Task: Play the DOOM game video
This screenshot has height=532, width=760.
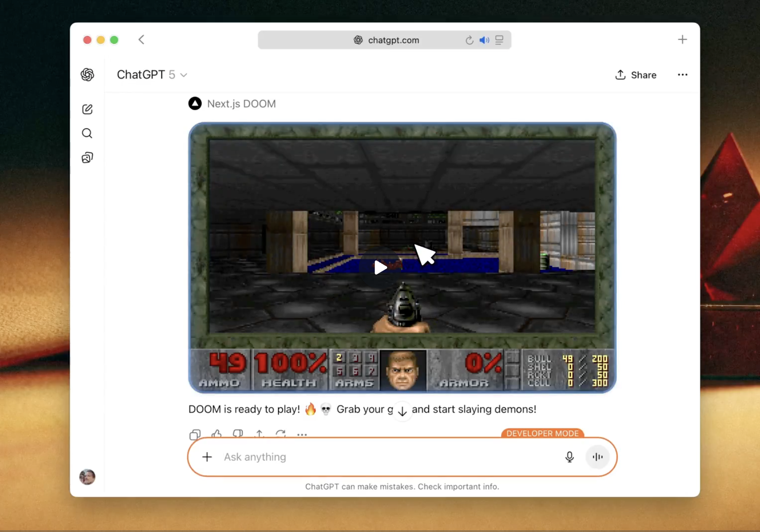Action: [x=380, y=267]
